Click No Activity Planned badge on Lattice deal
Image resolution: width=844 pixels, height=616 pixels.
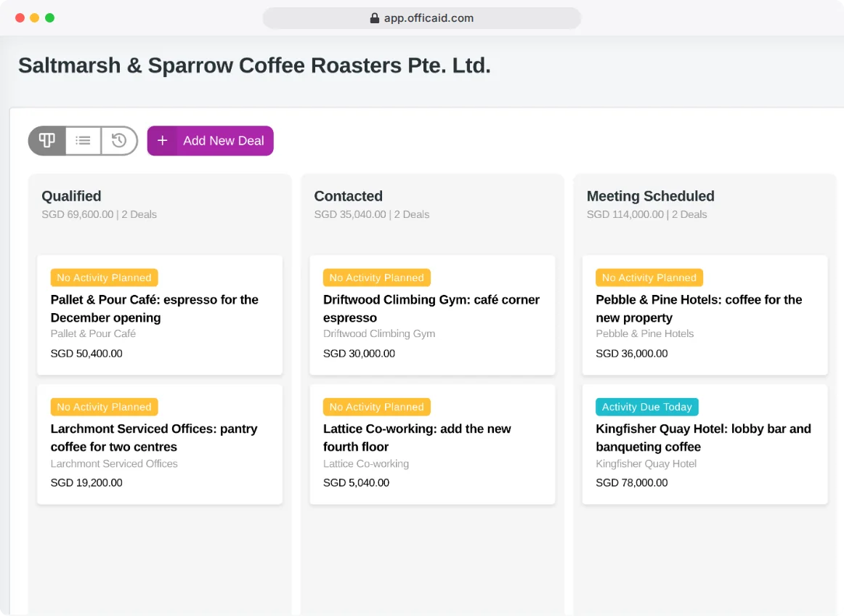click(x=377, y=407)
